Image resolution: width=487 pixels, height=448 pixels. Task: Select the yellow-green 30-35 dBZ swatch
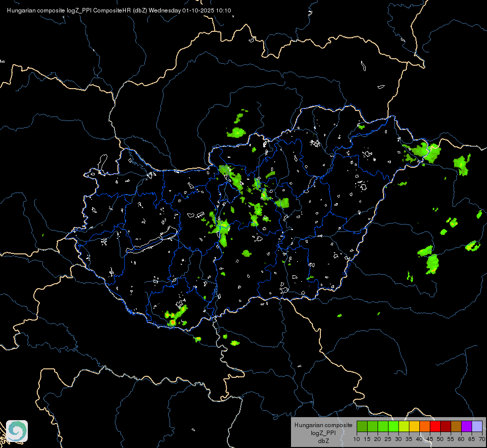pyautogui.click(x=404, y=426)
